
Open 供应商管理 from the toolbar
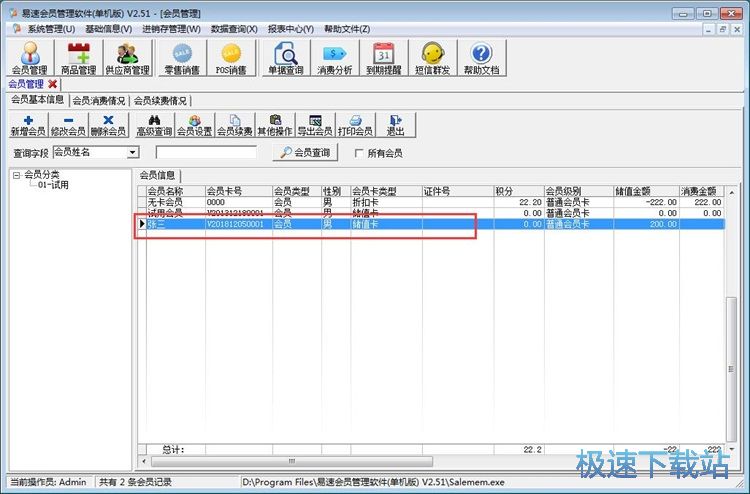tap(127, 59)
